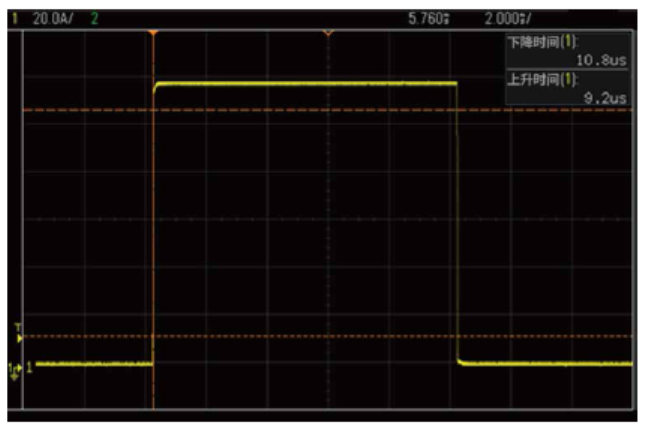Click the falling edge of the yellow waveform
Viewport: 646px width, 430px height.
457,222
